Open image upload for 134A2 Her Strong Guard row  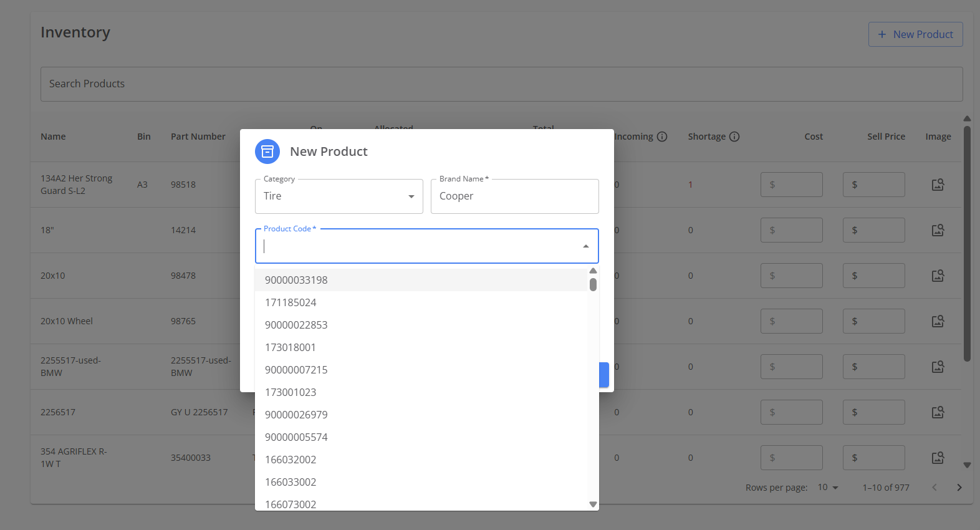point(938,185)
